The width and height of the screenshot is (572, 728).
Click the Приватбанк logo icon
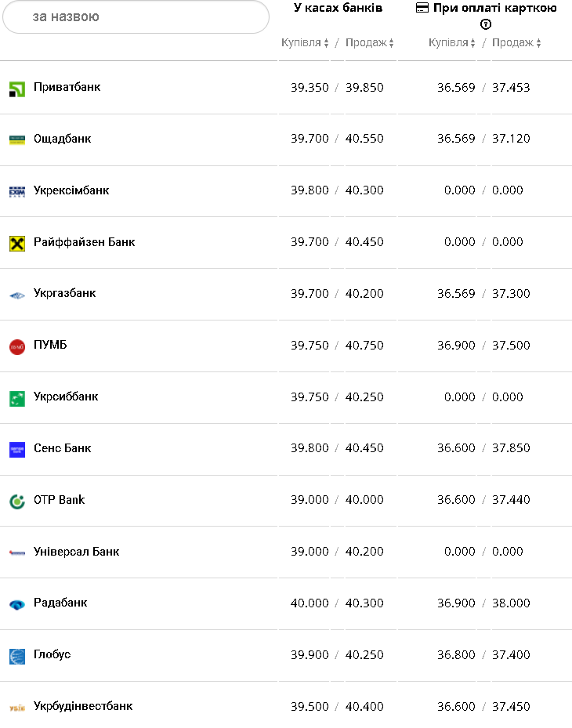17,89
